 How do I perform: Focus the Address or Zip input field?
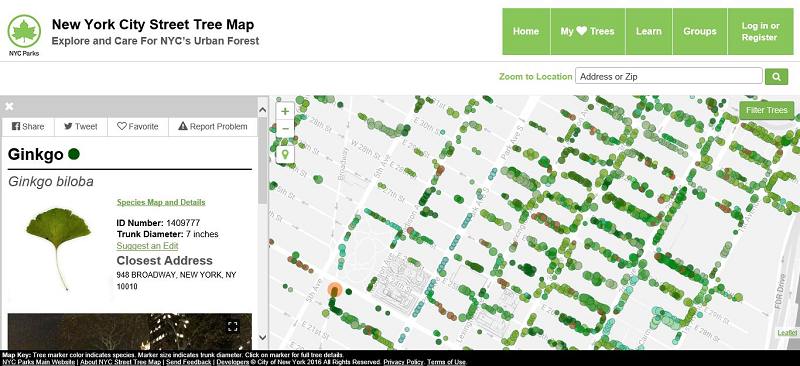(x=669, y=77)
